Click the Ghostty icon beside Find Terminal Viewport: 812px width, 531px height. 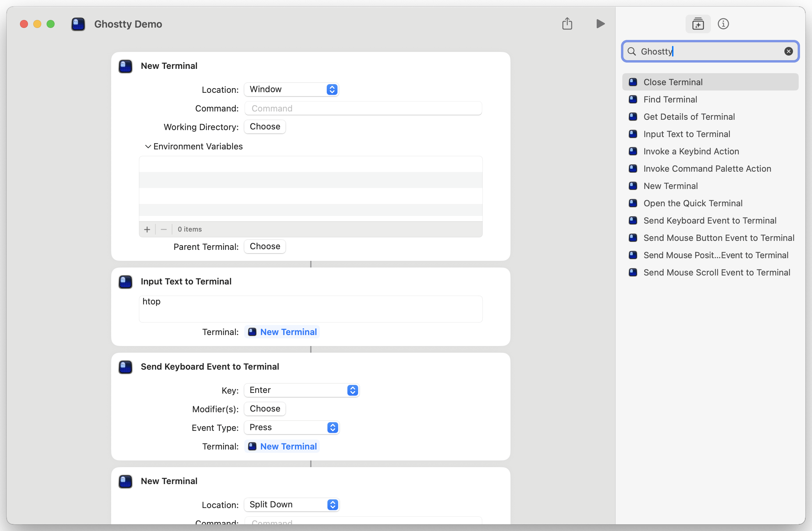[x=633, y=99]
